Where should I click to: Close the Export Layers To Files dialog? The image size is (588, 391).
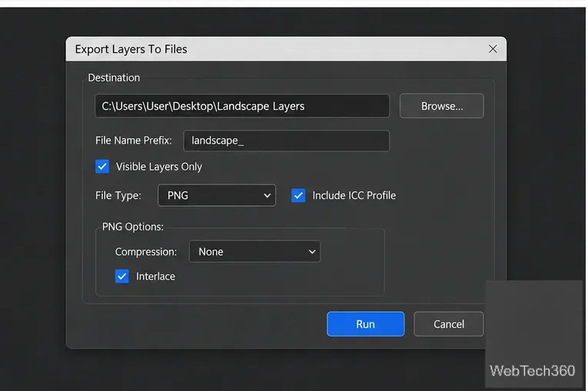[x=493, y=49]
